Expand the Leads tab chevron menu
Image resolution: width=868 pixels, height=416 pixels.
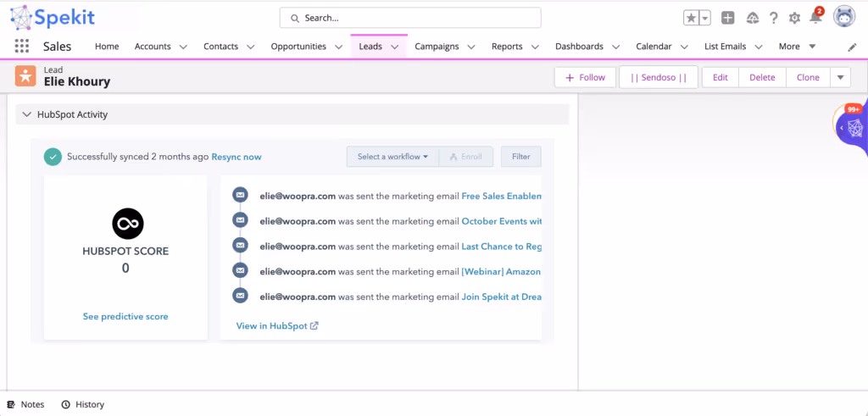(395, 47)
